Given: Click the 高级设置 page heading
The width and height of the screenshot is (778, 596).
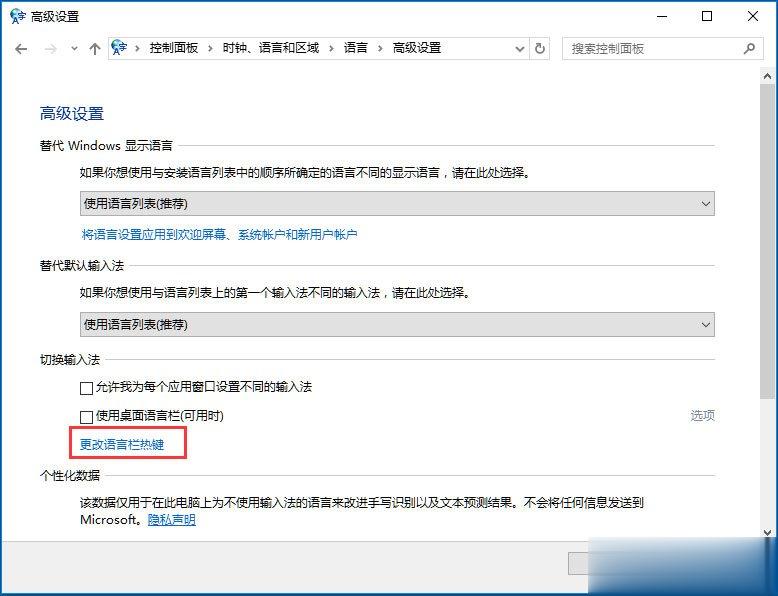Looking at the screenshot, I should click(72, 114).
